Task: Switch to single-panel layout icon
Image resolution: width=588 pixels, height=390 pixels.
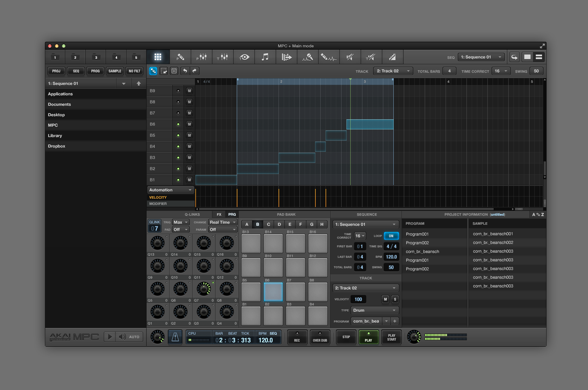Action: click(527, 57)
